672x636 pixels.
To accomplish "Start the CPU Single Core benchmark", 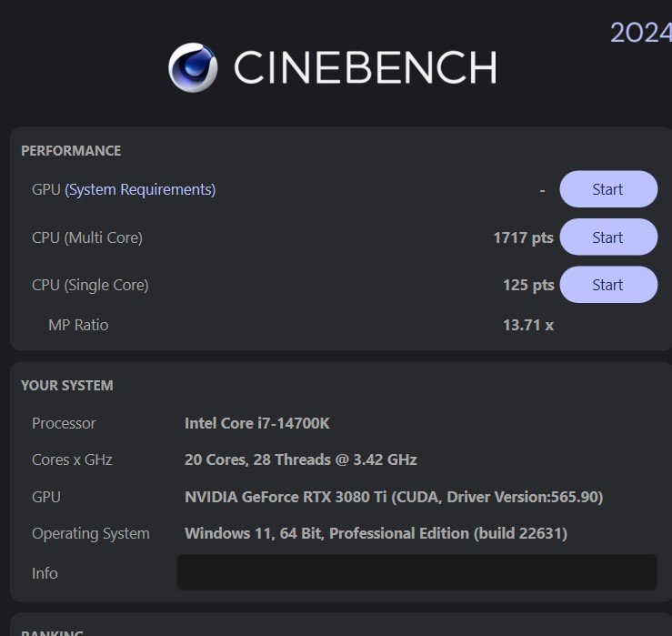I will (x=608, y=285).
